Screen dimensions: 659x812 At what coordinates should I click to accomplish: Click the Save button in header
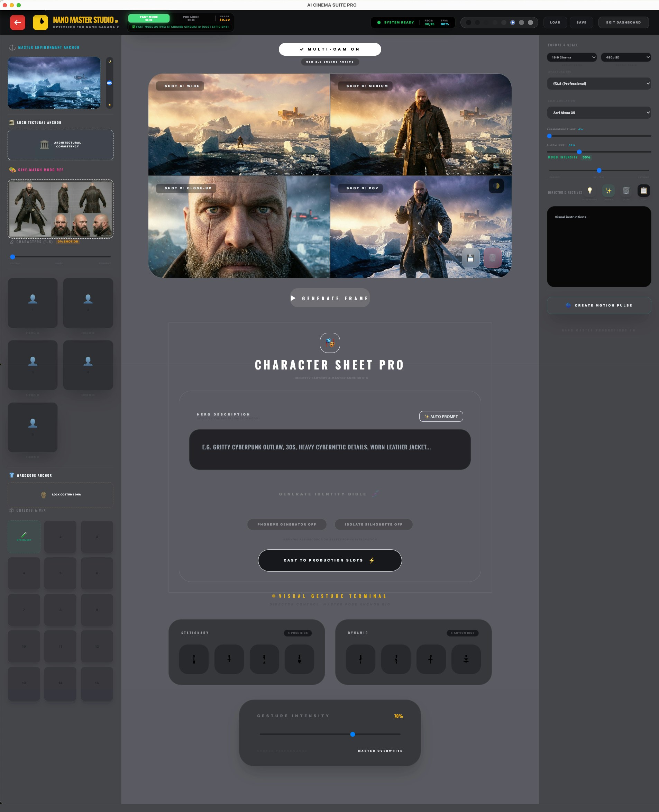tap(581, 22)
